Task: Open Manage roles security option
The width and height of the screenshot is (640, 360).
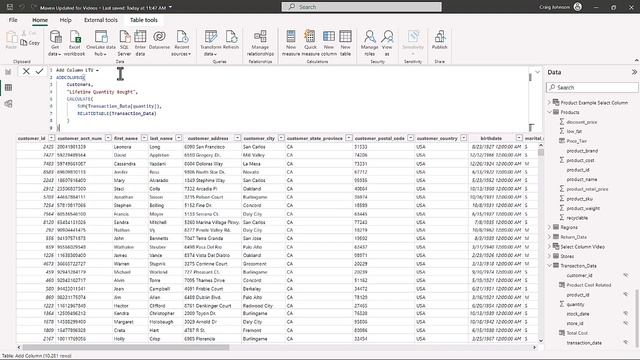Action: (x=369, y=42)
